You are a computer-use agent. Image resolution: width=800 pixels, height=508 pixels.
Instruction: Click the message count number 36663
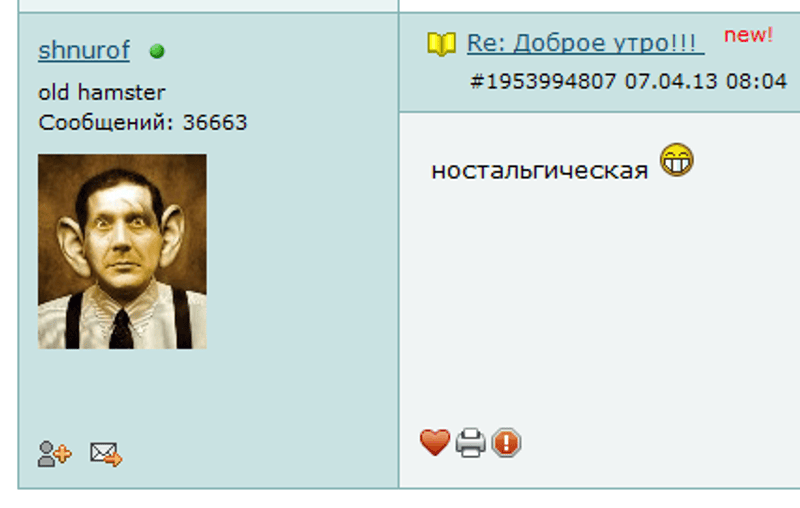click(x=215, y=122)
